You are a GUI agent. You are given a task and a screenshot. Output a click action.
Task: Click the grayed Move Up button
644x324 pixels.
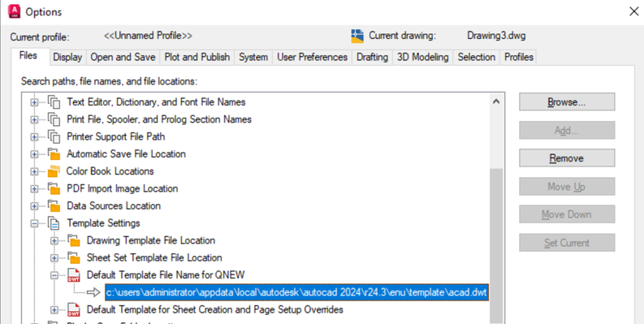567,187
